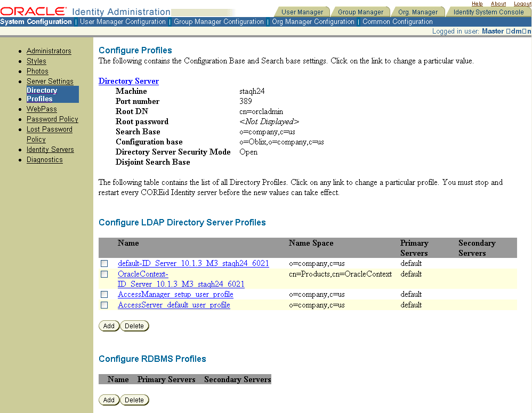Click the cn=Products,cn=OracleContext name space cell
The image size is (532, 413).
[x=340, y=274]
